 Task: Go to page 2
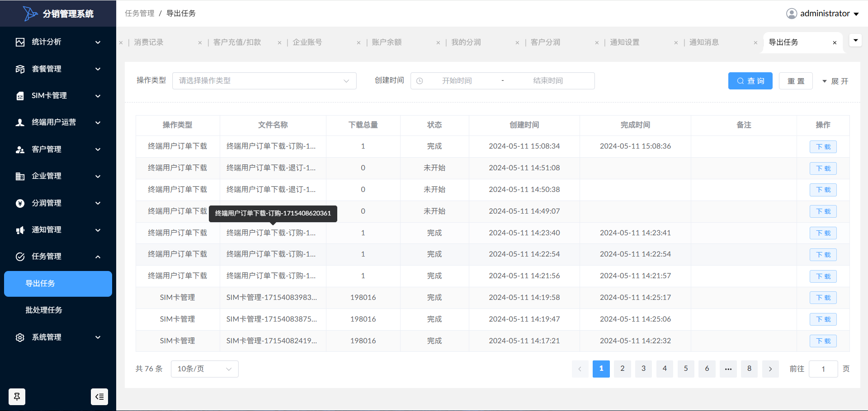pyautogui.click(x=623, y=369)
